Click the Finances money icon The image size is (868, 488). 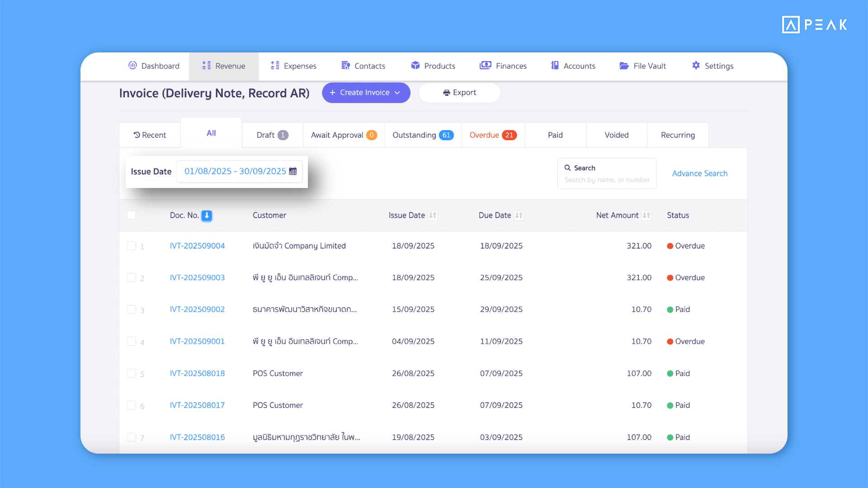pos(486,66)
